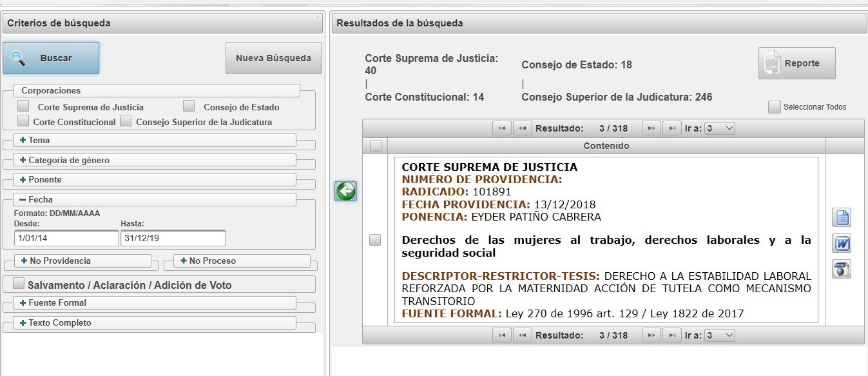The width and height of the screenshot is (868, 376).
Task: Go to next result in bottom paginator
Action: tap(651, 335)
